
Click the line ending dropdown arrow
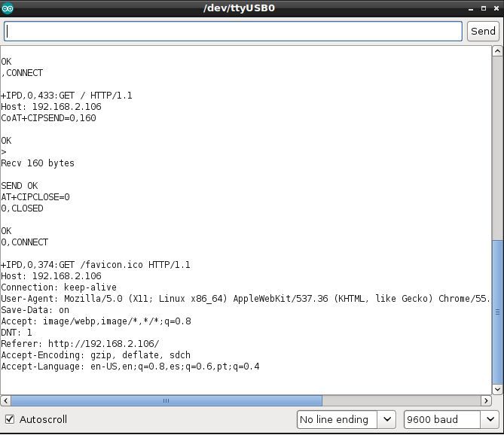[387, 419]
